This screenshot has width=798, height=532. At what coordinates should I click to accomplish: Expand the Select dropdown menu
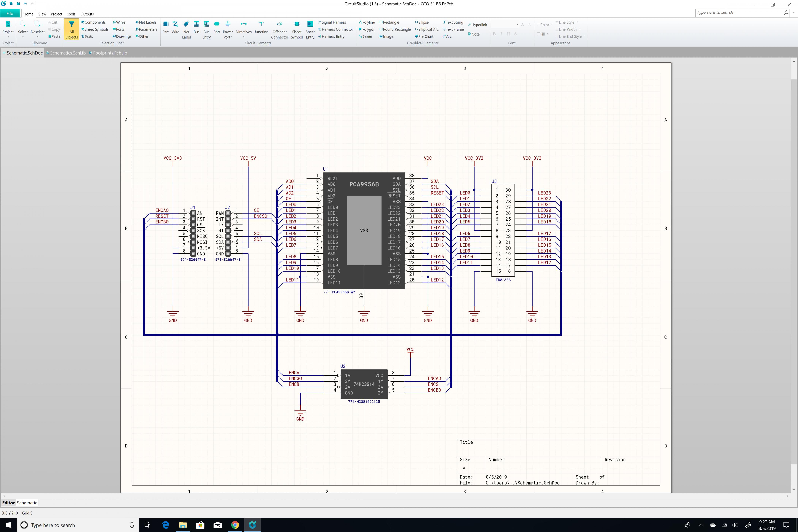23,36
